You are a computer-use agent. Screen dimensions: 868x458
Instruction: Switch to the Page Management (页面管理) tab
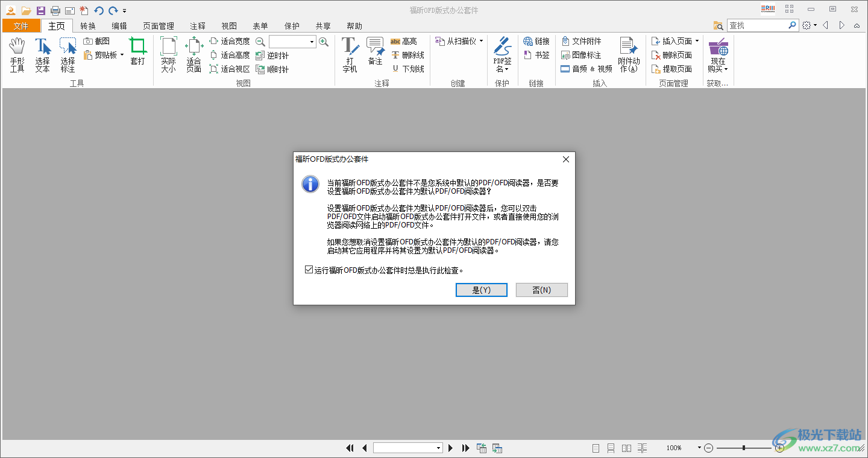[x=159, y=26]
